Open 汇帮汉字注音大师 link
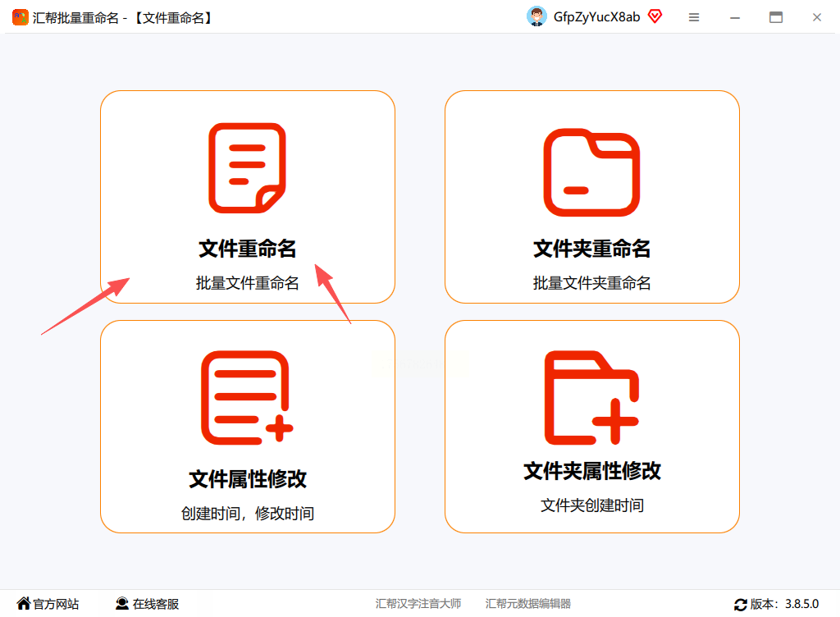Screen dimensions: 840x617 click(418, 604)
